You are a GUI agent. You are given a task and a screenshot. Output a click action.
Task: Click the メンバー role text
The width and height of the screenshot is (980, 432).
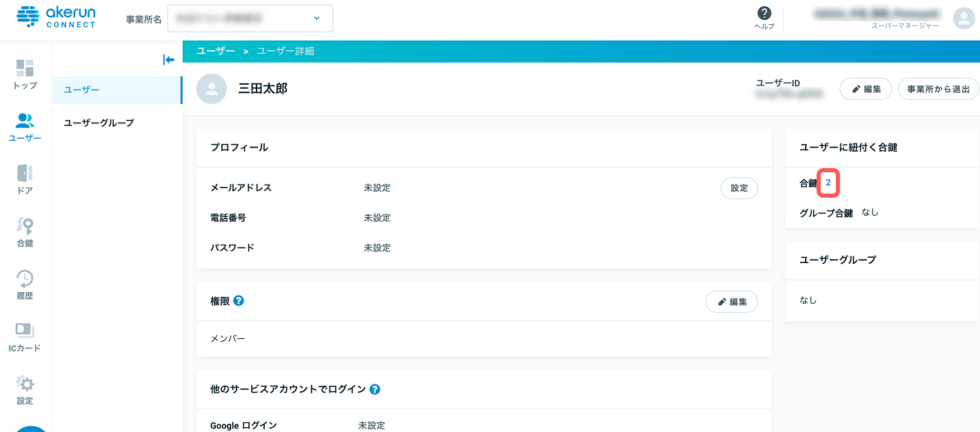pyautogui.click(x=228, y=339)
